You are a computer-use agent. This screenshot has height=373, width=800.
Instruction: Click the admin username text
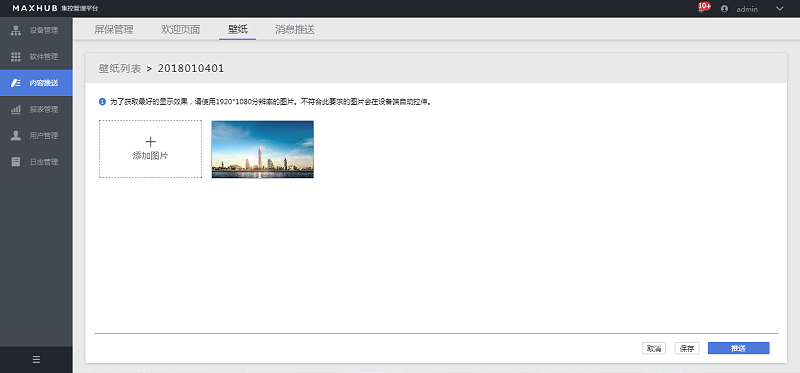tap(747, 9)
